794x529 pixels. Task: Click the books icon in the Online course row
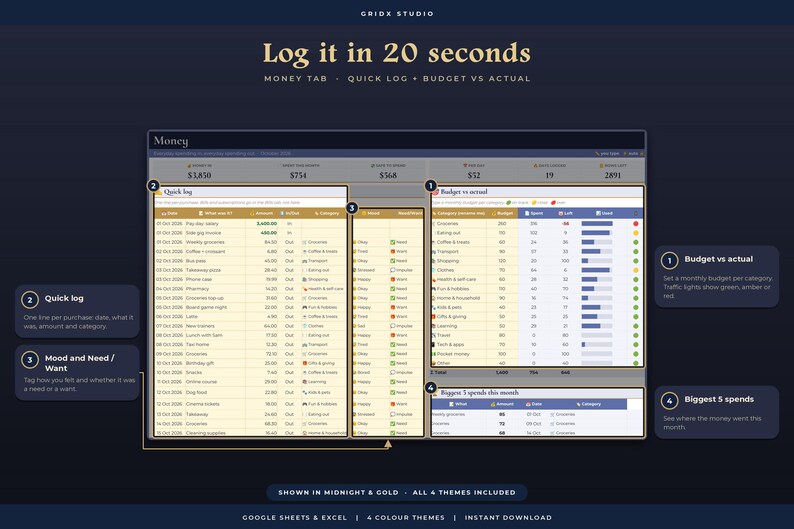click(x=305, y=382)
